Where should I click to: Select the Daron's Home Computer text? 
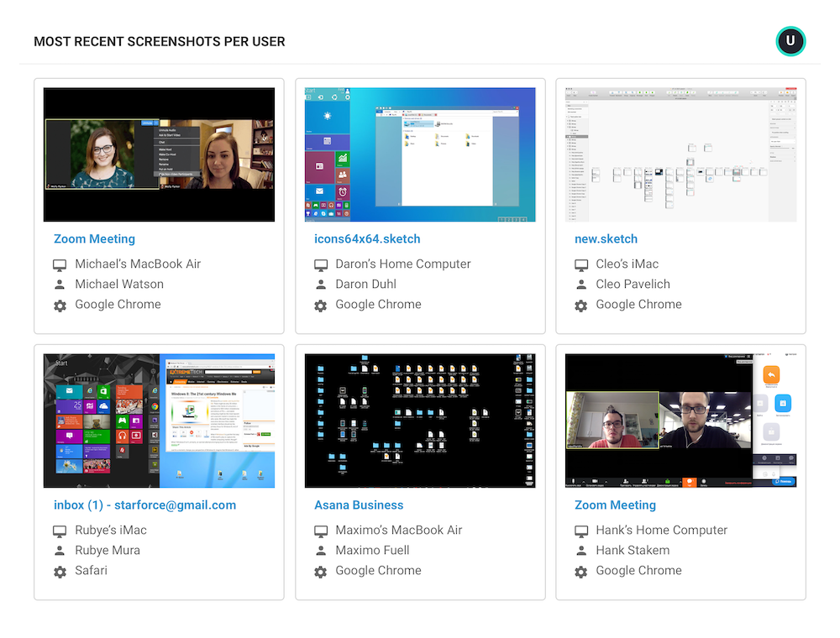tap(403, 264)
